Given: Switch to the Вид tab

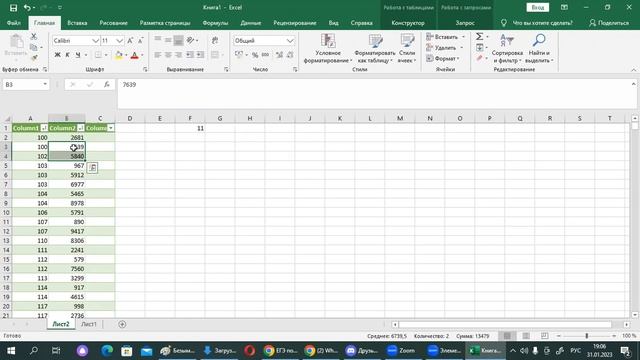Looking at the screenshot, I should point(333,23).
